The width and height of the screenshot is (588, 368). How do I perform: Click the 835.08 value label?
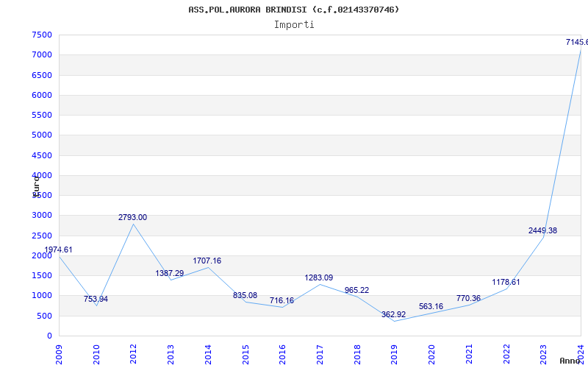click(x=245, y=296)
